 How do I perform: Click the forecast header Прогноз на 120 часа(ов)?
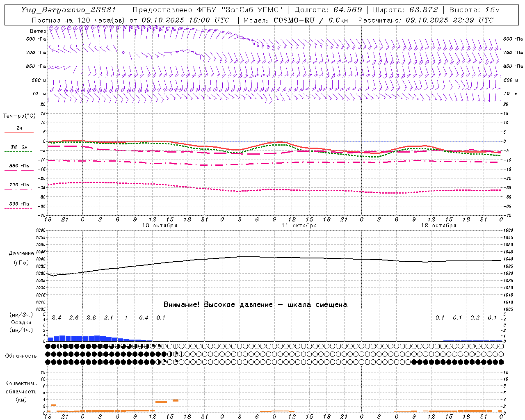tap(79, 20)
